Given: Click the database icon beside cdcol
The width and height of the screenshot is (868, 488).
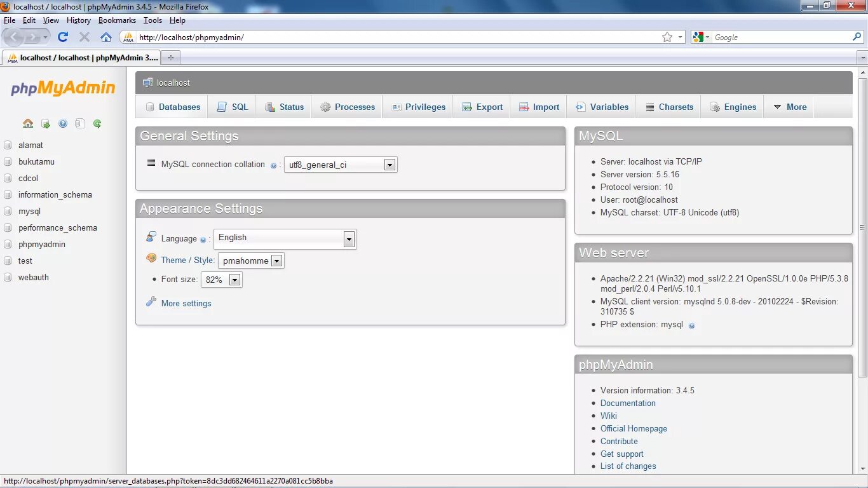Looking at the screenshot, I should click(8, 178).
